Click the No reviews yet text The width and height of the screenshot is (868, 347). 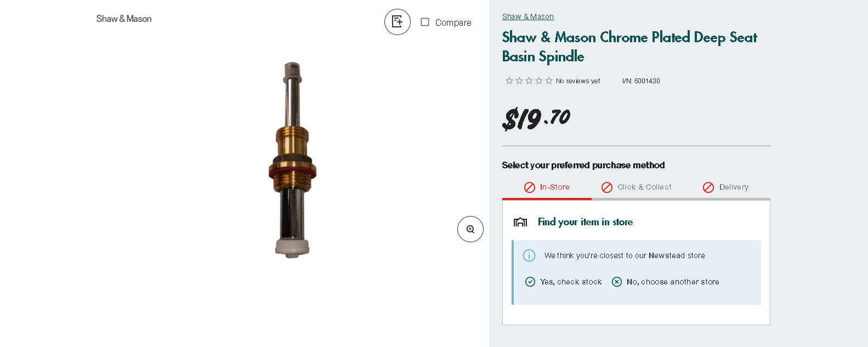pos(577,81)
